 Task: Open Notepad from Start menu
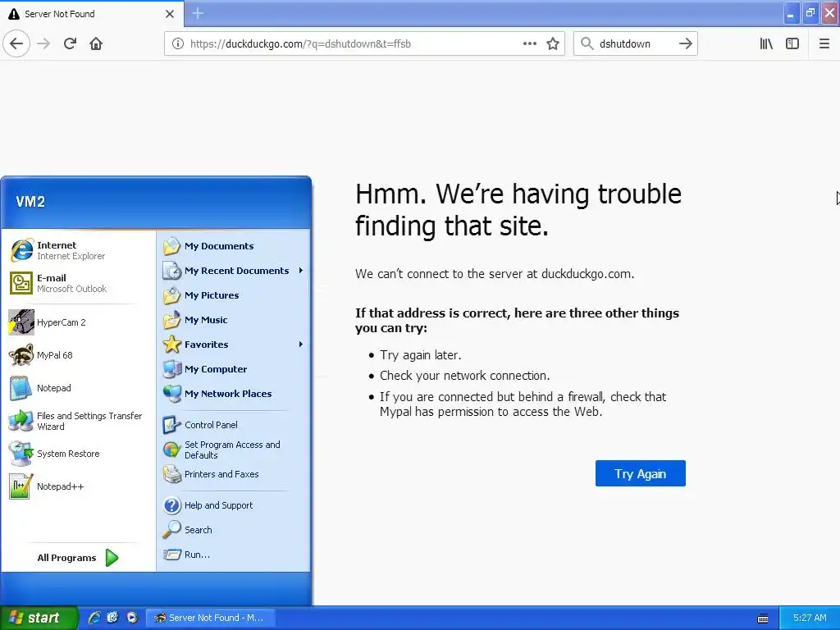coord(78,388)
